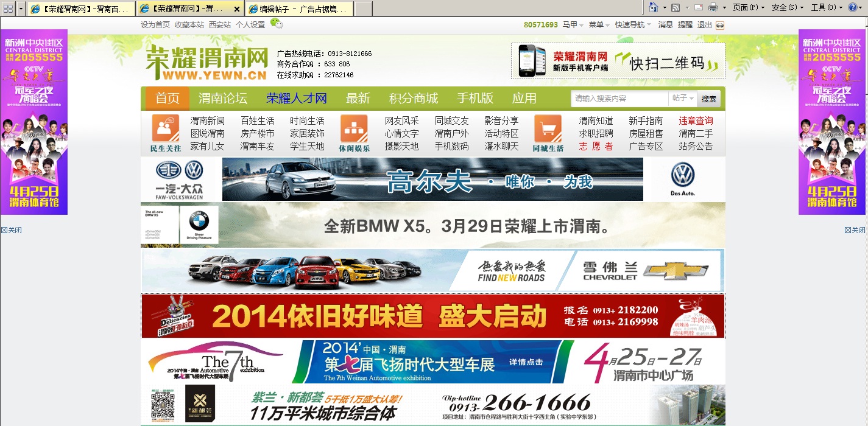Click the RSS feeds toolbar icon
The image size is (868, 426).
click(x=675, y=7)
